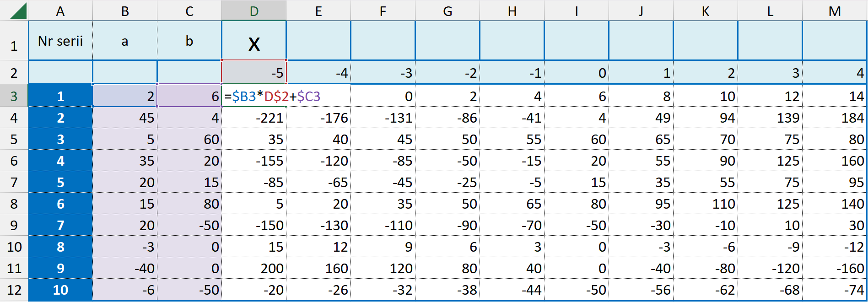
Task: Select row 1 header
Action: pyautogui.click(x=14, y=46)
